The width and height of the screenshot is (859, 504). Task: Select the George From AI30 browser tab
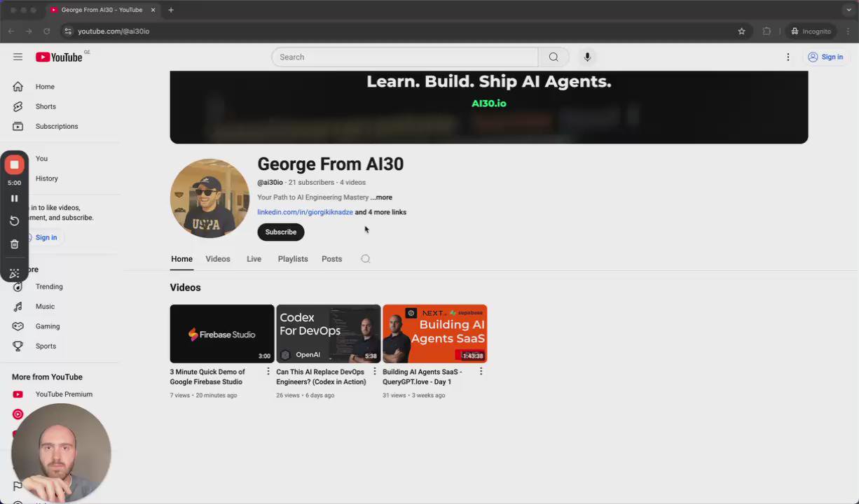102,10
